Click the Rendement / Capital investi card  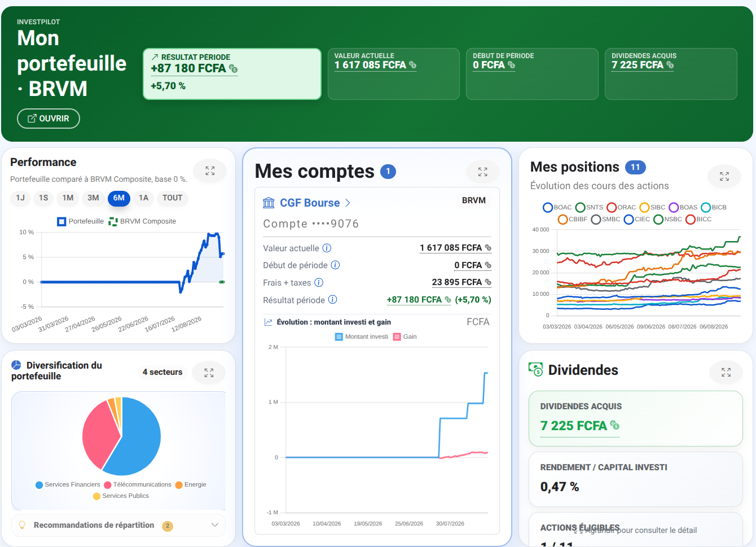636,479
